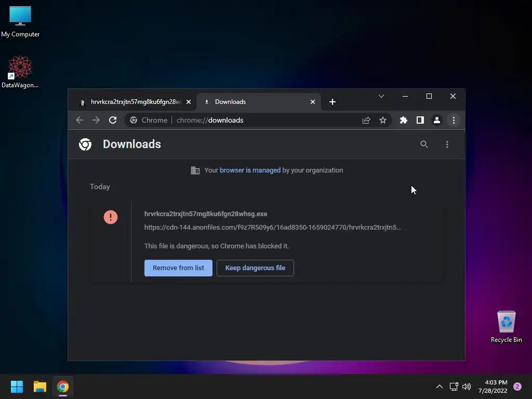Open the network tray icon
The width and height of the screenshot is (532, 399).
454,387
